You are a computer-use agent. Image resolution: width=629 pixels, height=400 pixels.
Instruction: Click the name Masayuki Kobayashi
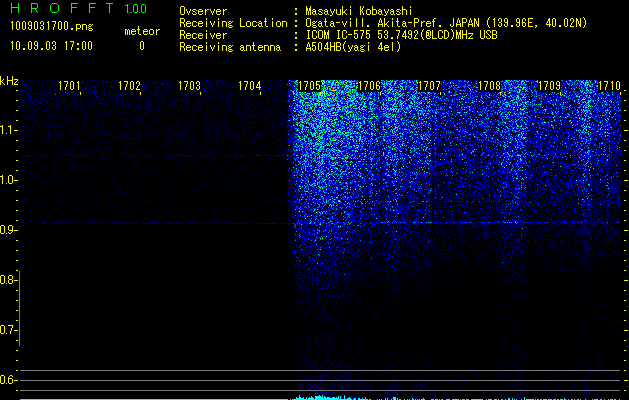click(359, 11)
